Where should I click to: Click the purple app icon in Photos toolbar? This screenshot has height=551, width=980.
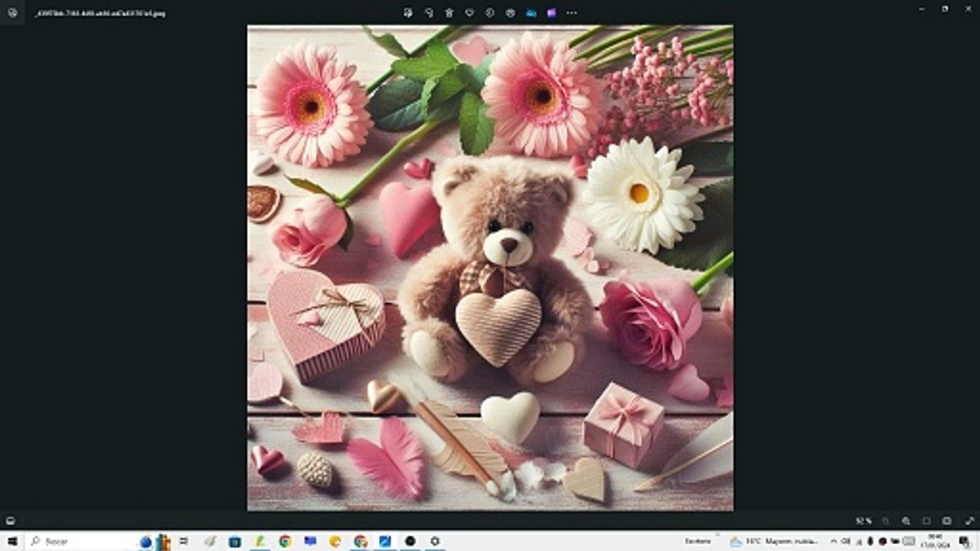click(x=551, y=12)
